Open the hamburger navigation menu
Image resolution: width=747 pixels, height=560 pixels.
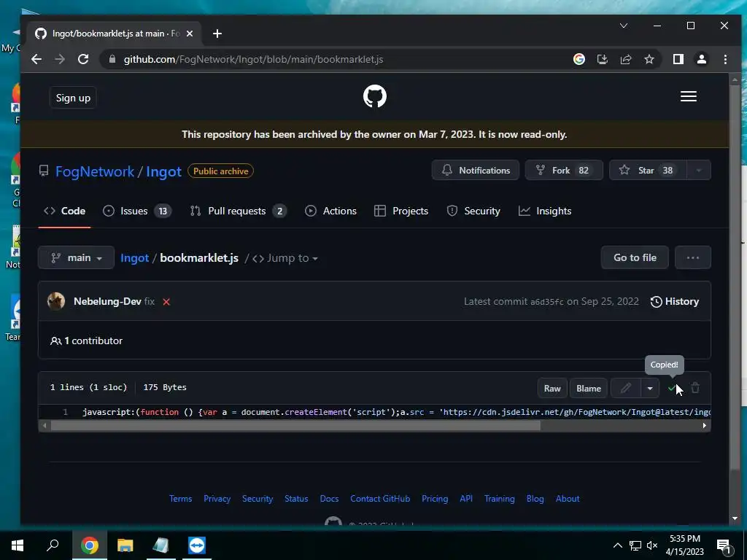pos(689,97)
